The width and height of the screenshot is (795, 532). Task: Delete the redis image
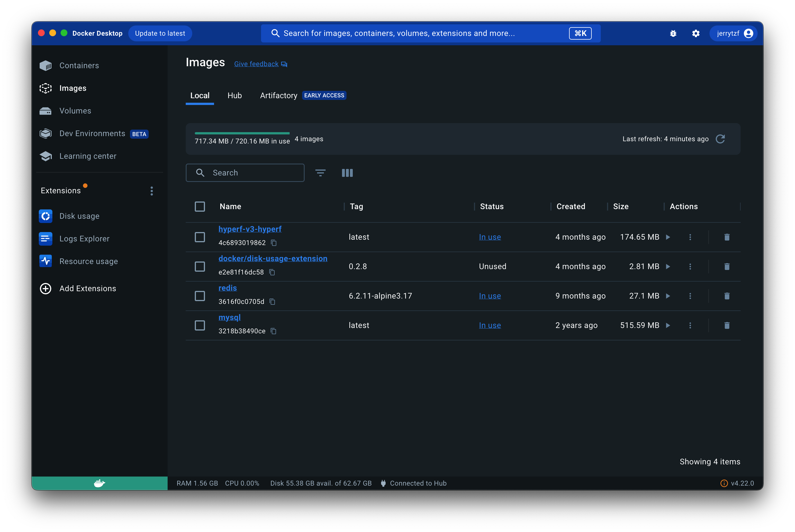pos(726,296)
